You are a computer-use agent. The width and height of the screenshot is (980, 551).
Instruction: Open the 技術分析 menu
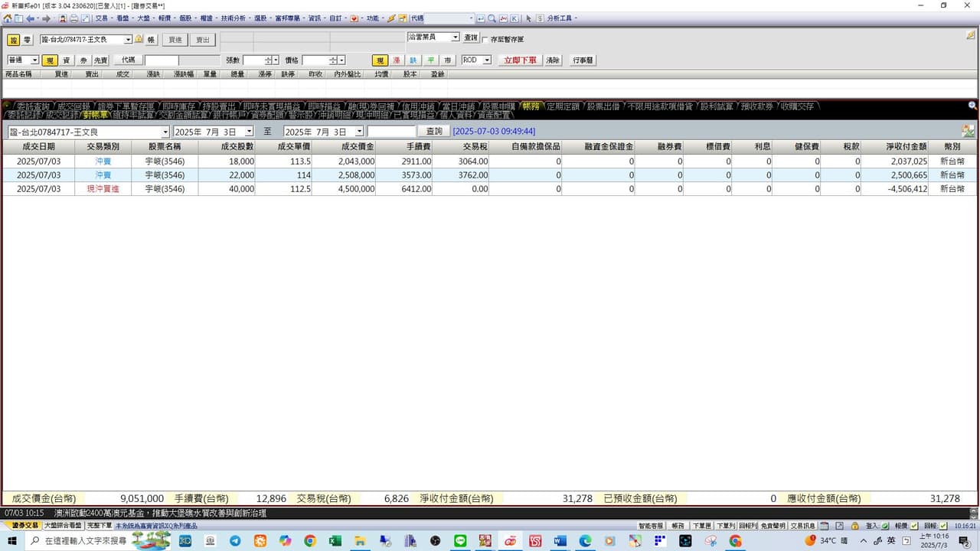[233, 18]
